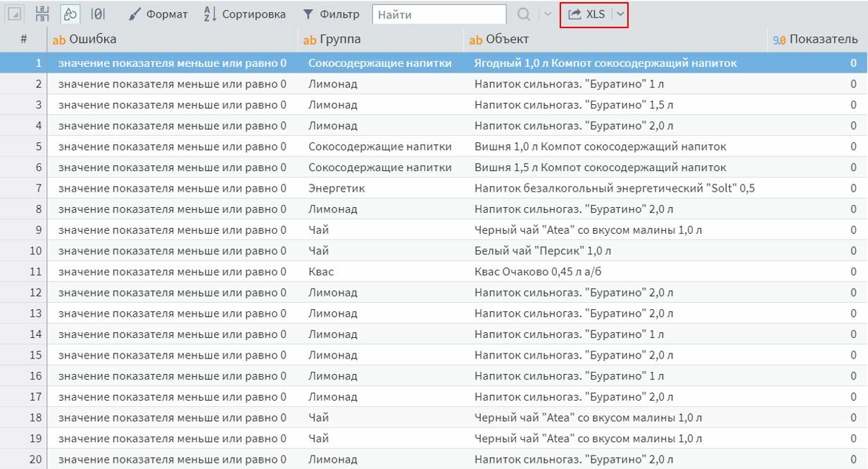Click the grayed square panel icon in toolbar
Screen dimensions: 868x469
pyautogui.click(x=15, y=14)
